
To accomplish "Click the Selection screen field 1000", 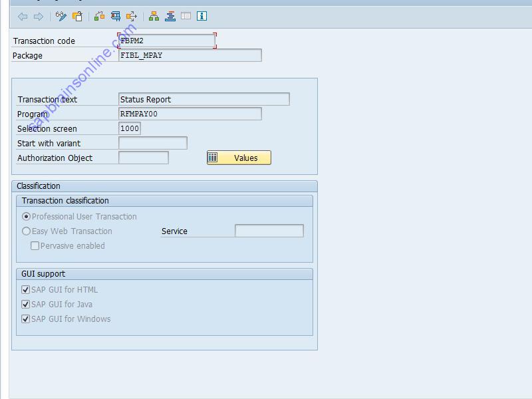I will [130, 128].
